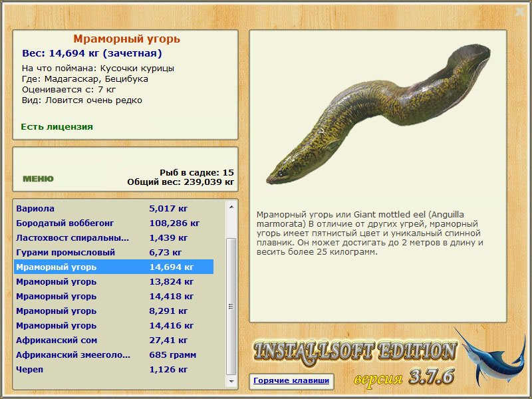Click the 27,41 кг weight value
The image size is (532, 399).
(x=168, y=340)
